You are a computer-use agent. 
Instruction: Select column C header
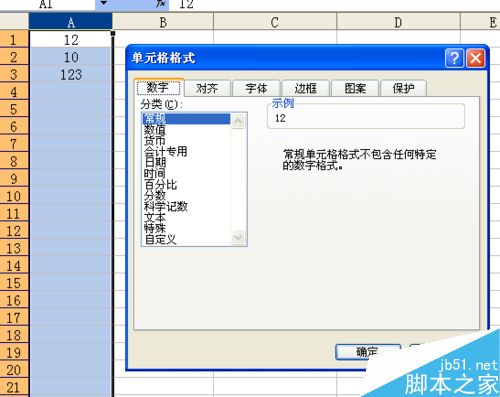tap(275, 22)
